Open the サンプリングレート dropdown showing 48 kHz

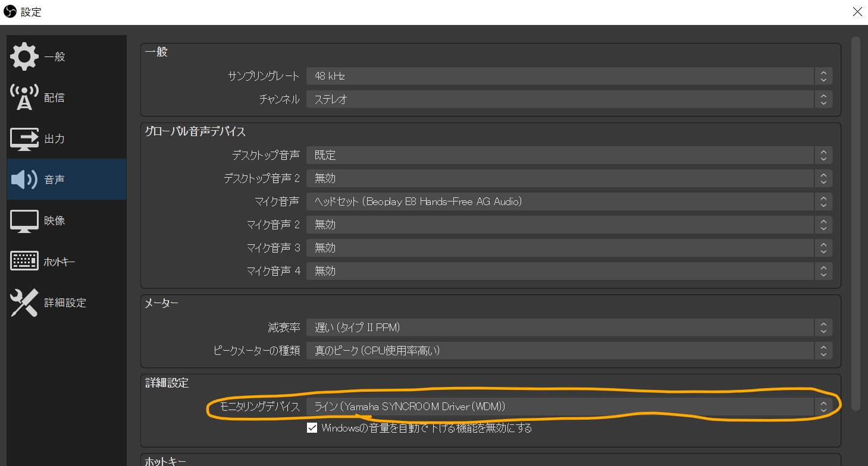tap(569, 76)
